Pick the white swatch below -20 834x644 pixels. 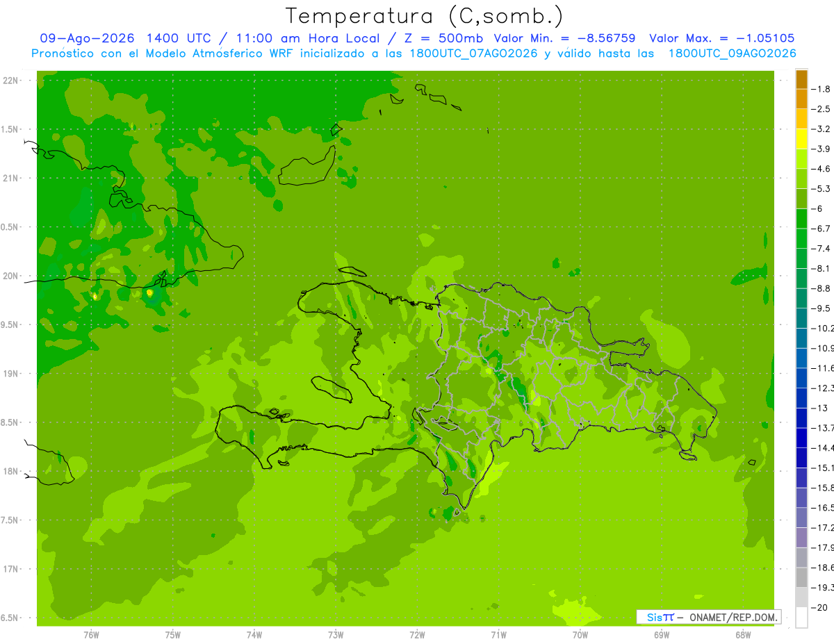801,618
